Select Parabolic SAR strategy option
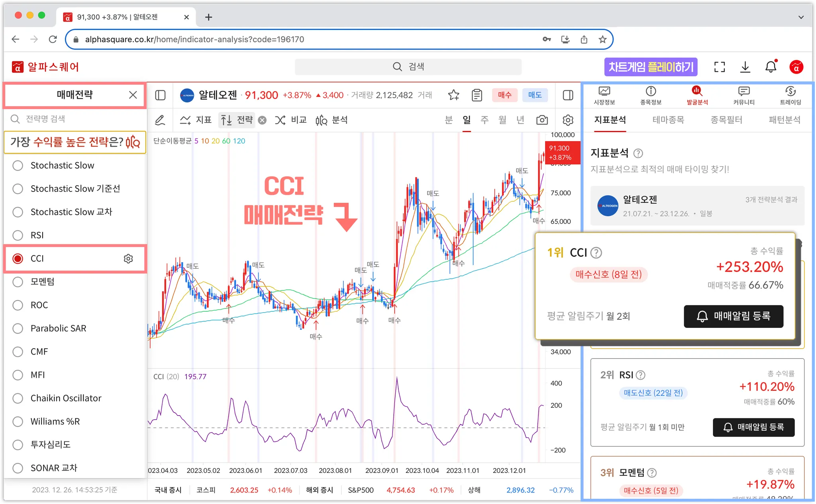This screenshot has width=816, height=504. point(18,328)
